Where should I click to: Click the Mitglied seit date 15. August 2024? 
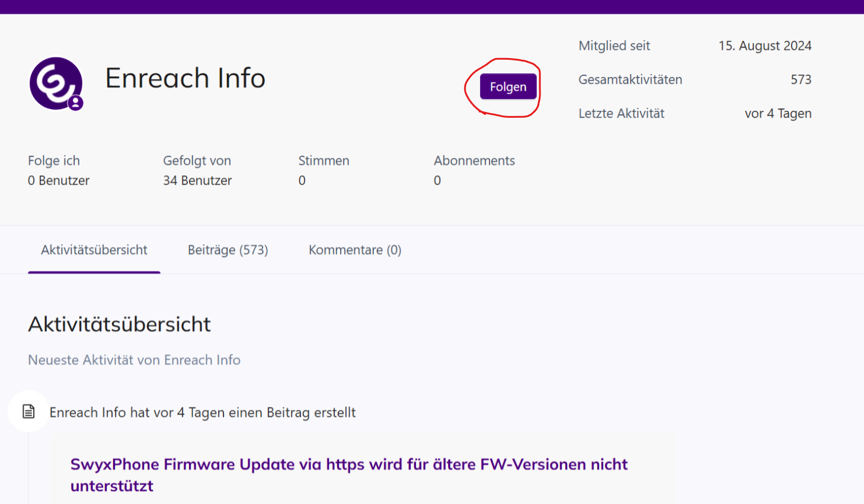tap(764, 46)
